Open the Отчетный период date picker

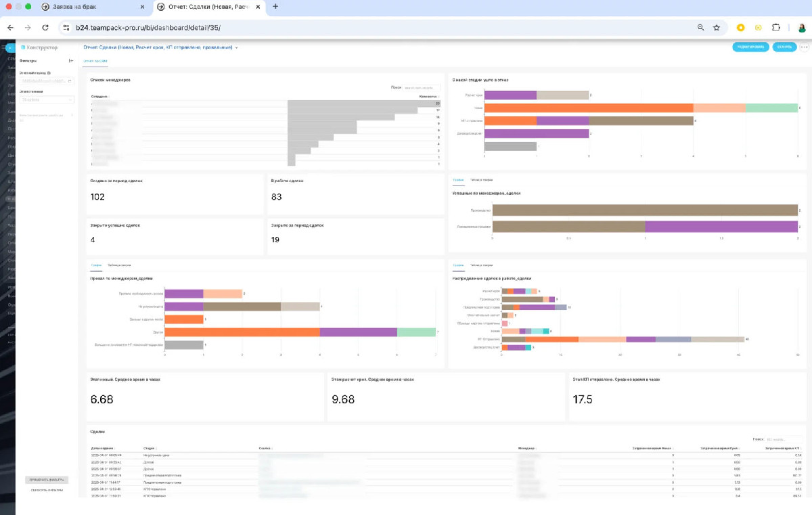(47, 81)
